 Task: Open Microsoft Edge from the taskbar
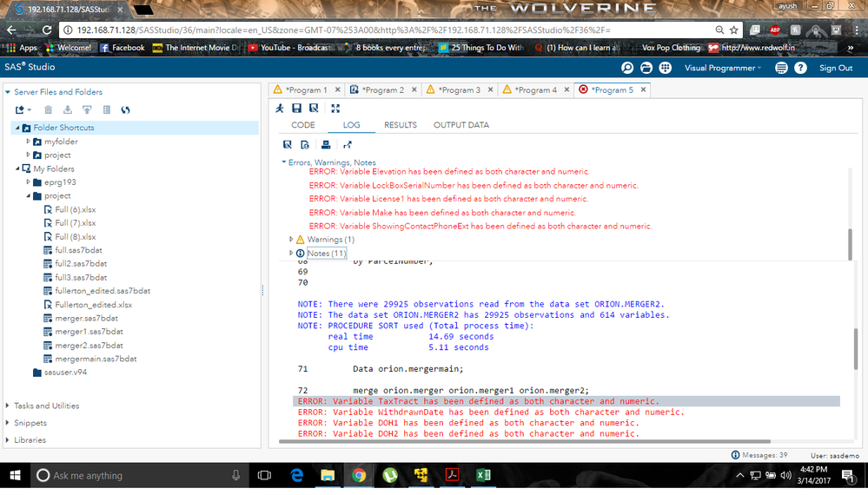click(296, 475)
